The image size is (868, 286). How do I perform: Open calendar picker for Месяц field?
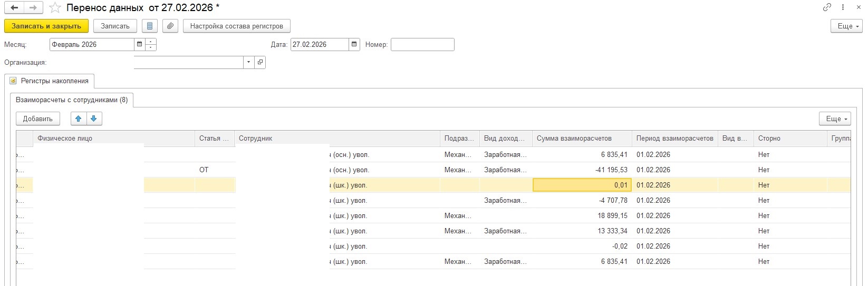(139, 44)
